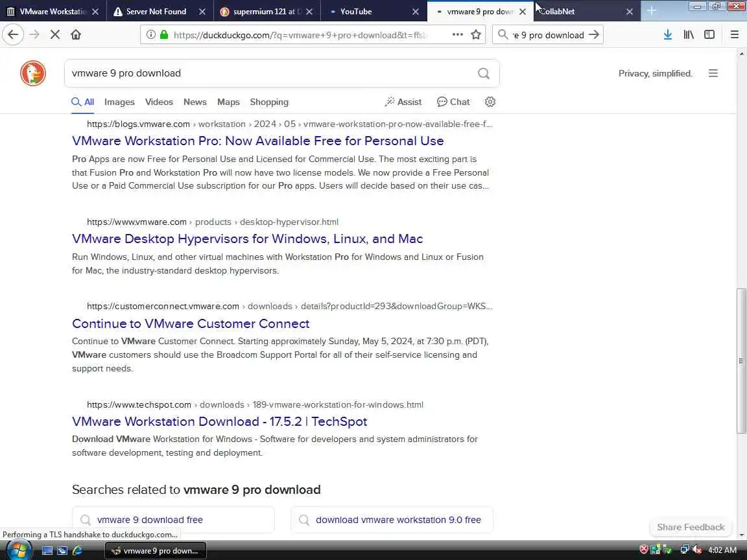Run the search bar query arrow
Screen dimensions: 747x560
593,34
